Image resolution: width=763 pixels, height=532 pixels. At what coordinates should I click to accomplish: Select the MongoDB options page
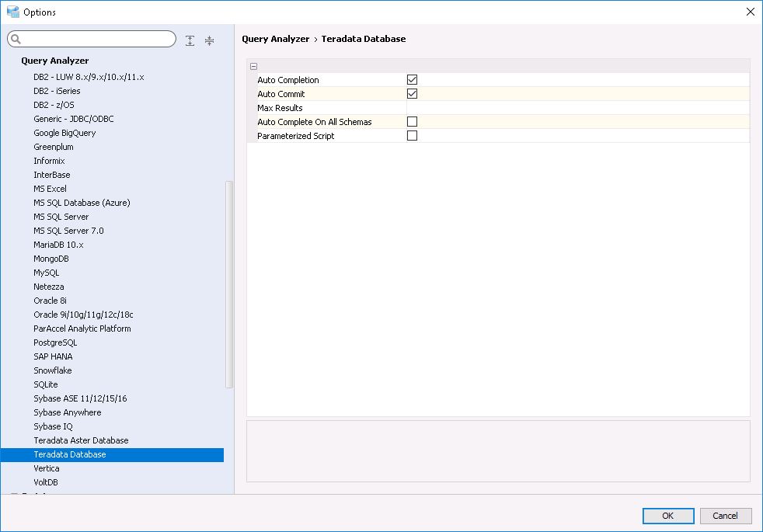[x=51, y=259]
